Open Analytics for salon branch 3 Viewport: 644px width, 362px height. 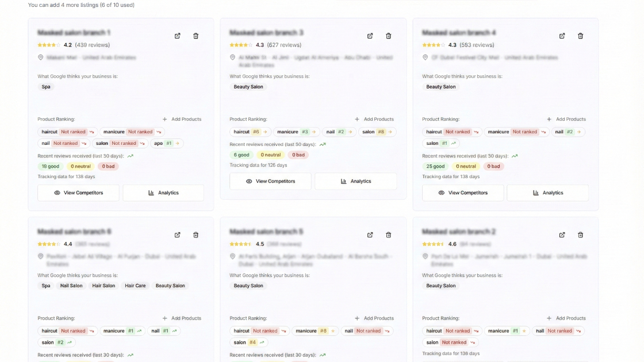(355, 181)
